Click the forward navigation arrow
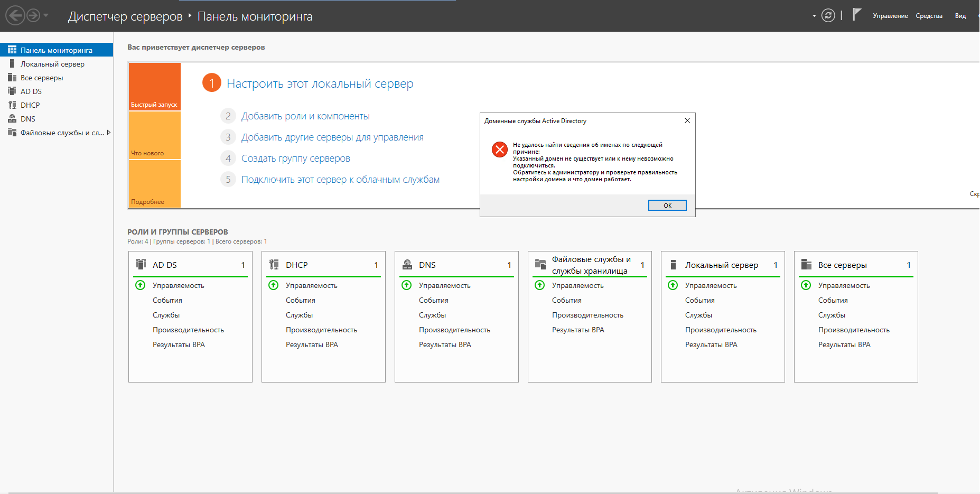The image size is (980, 494). click(x=33, y=15)
